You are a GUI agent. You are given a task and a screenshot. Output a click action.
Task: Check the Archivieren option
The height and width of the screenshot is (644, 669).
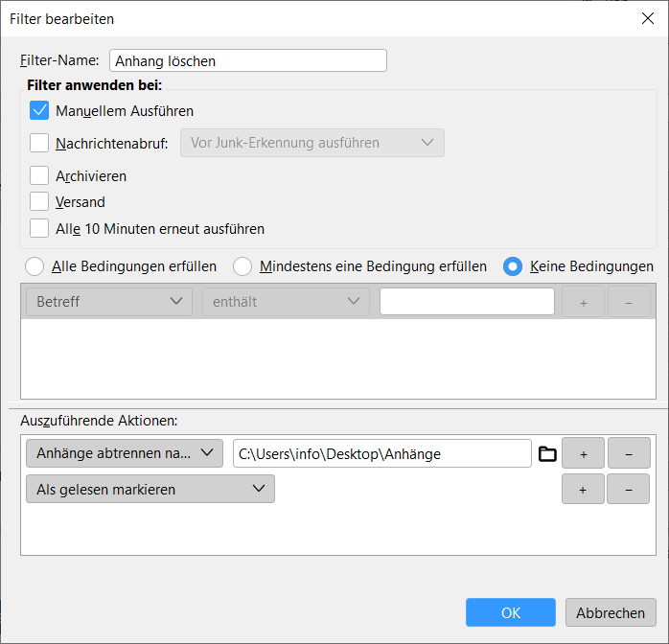pos(39,176)
